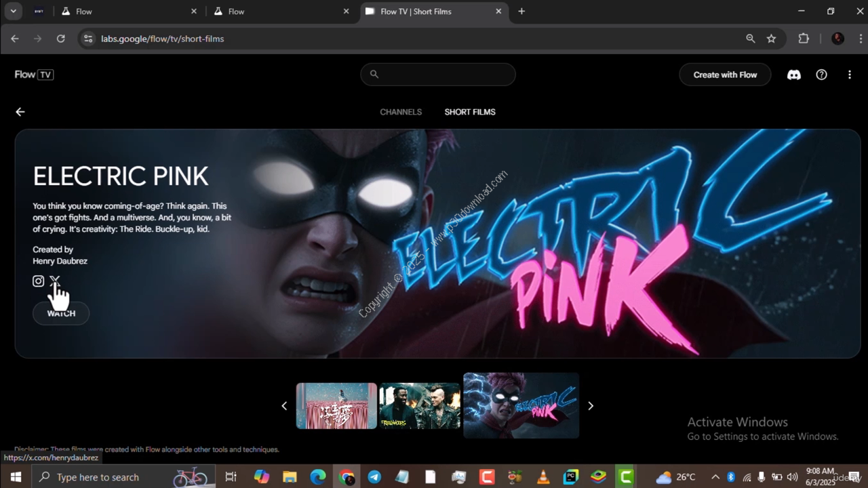
Task: Open the help question mark icon
Action: tap(821, 75)
